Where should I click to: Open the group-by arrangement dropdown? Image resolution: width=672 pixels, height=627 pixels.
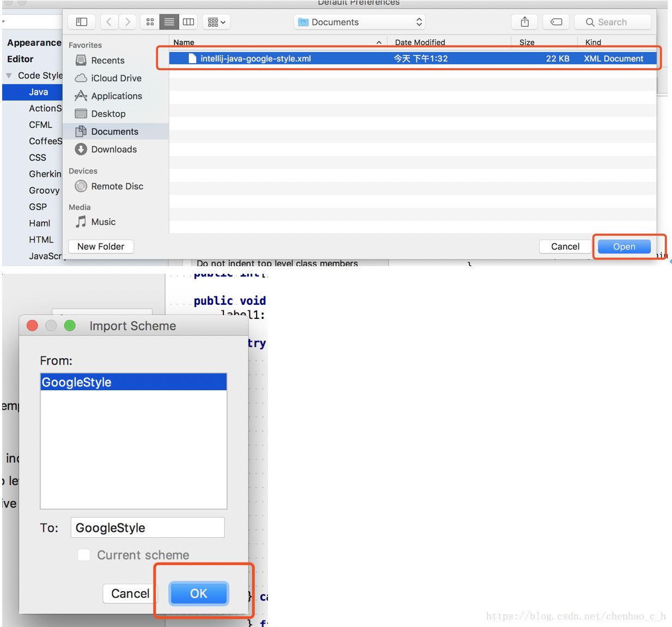click(216, 22)
